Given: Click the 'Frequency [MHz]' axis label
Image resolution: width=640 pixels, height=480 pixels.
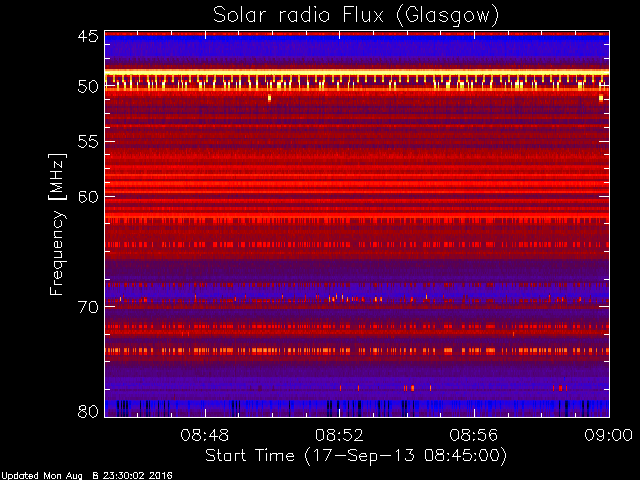Looking at the screenshot, I should (57, 224).
